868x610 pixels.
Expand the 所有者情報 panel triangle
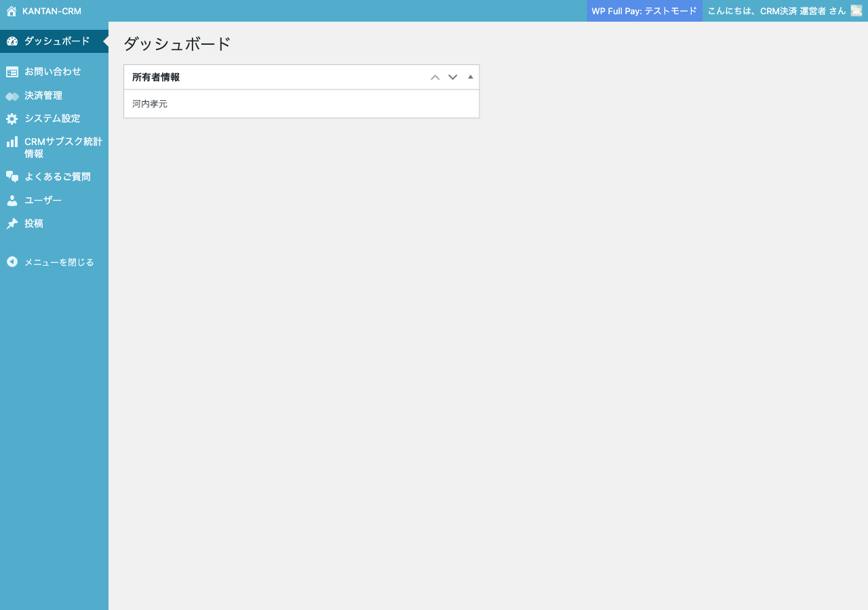[x=470, y=77]
